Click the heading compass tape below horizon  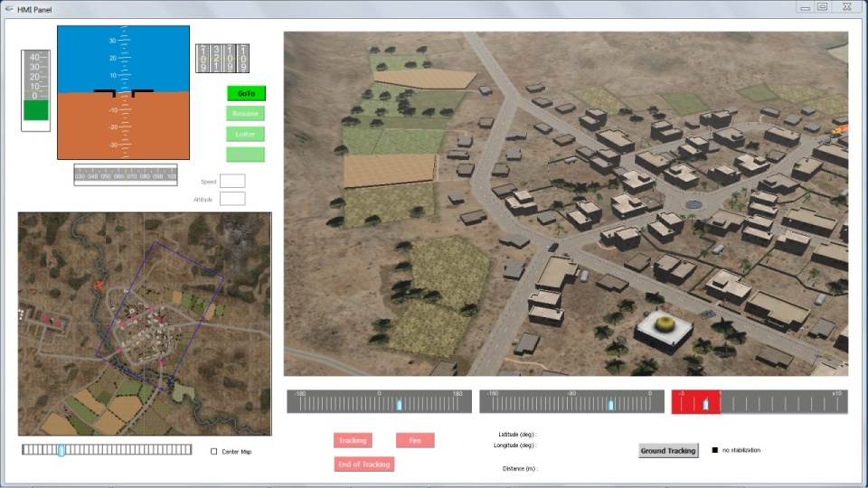click(126, 174)
